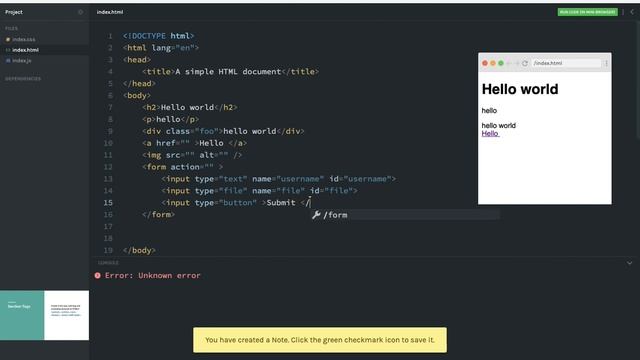Collapse the panel with the top-right chevron

[632, 12]
